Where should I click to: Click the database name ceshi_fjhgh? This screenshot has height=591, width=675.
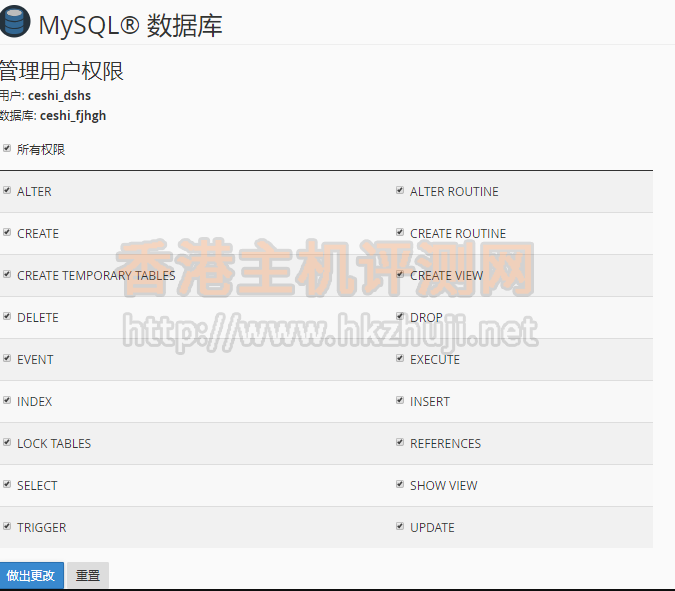click(73, 116)
